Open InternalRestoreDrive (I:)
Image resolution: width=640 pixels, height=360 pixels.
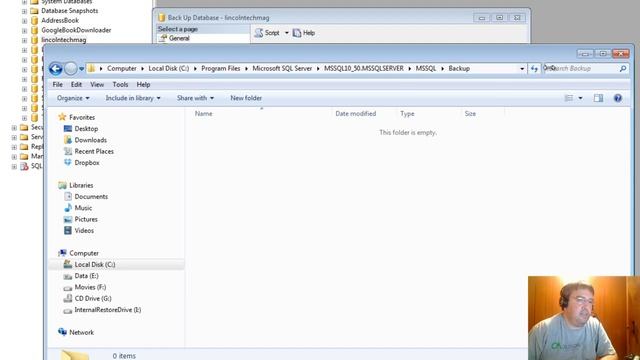[x=107, y=310]
